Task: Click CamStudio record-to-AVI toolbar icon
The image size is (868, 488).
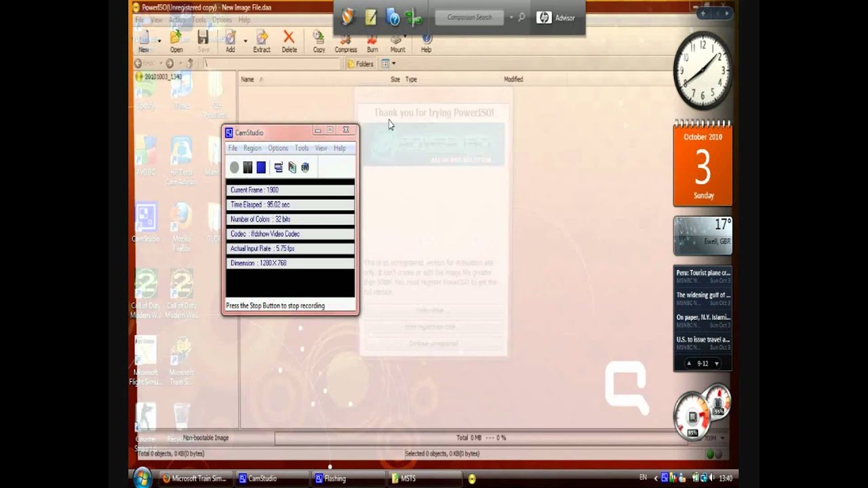Action: click(x=292, y=167)
